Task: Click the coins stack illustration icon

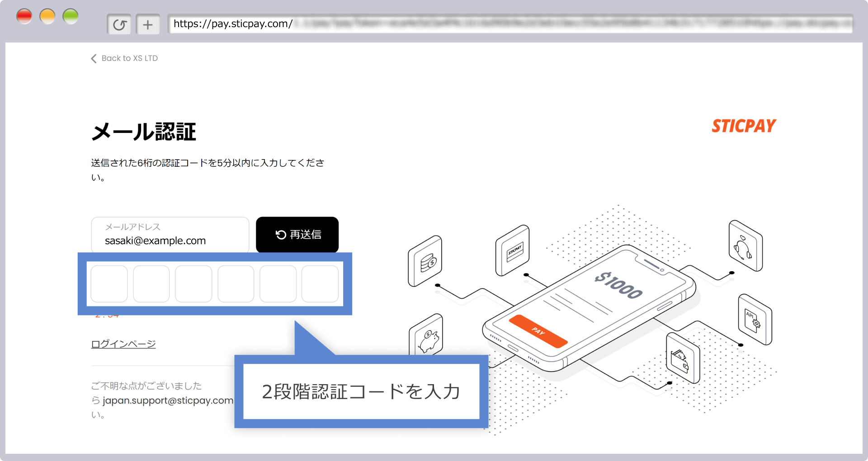Action: coord(425,261)
